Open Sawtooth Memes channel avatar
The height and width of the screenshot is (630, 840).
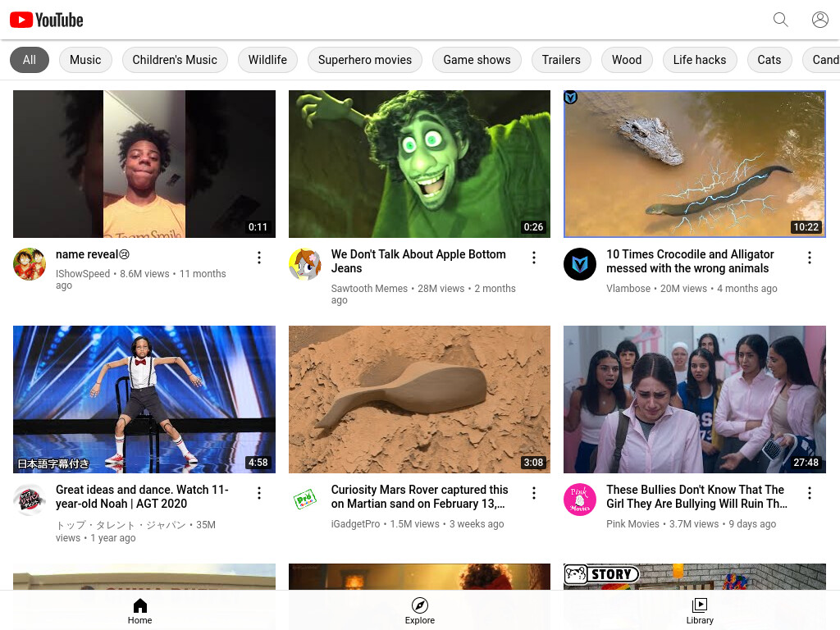click(305, 264)
